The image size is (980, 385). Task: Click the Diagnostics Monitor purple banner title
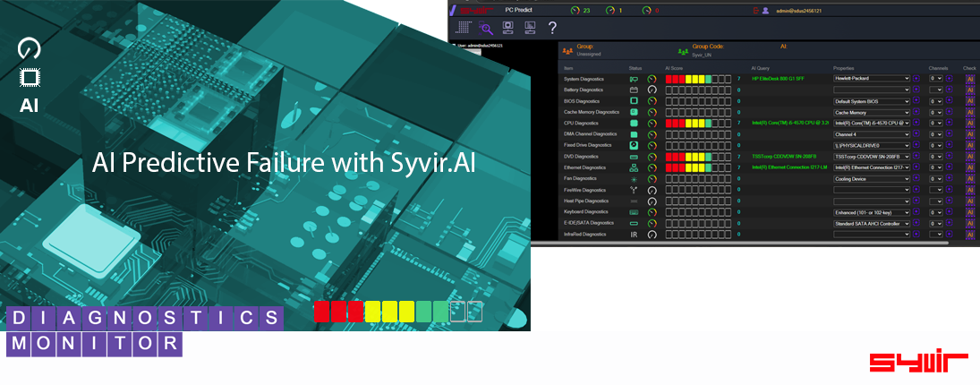pyautogui.click(x=145, y=331)
